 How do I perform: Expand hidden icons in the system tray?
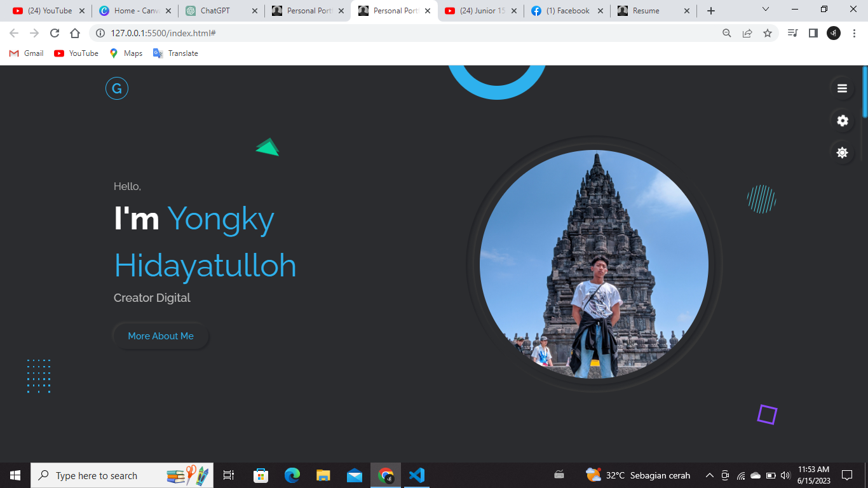[709, 475]
